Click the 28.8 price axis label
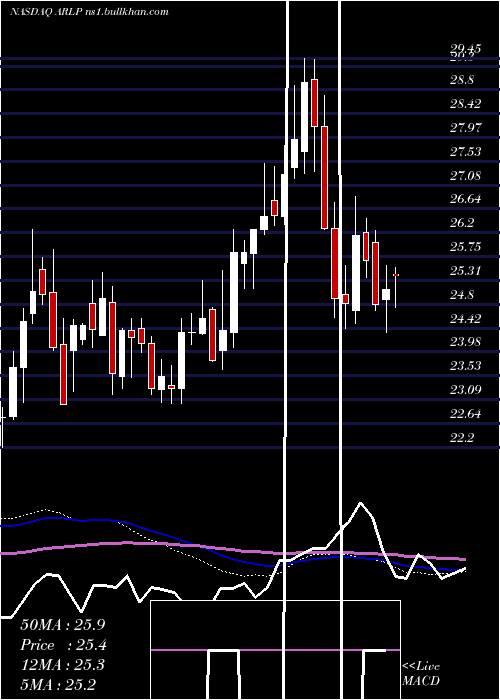This screenshot has height=700, width=500. pos(462,80)
